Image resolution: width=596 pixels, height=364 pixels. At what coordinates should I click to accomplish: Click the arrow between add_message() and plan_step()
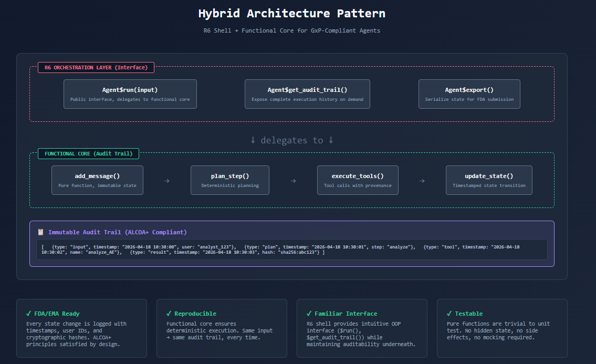tap(166, 180)
